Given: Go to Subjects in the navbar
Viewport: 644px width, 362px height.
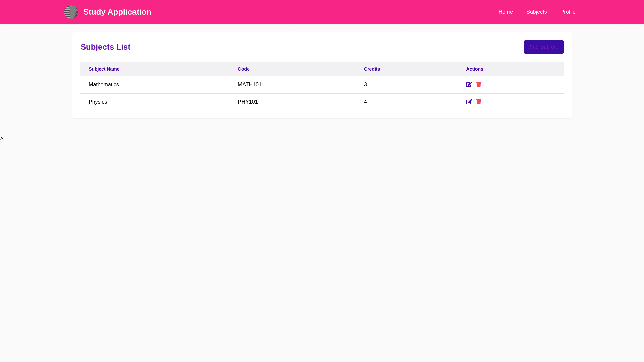Looking at the screenshot, I should 536,12.
